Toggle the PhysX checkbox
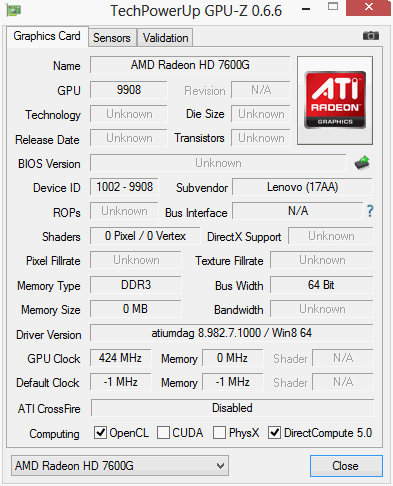The width and height of the screenshot is (393, 486). point(219,433)
